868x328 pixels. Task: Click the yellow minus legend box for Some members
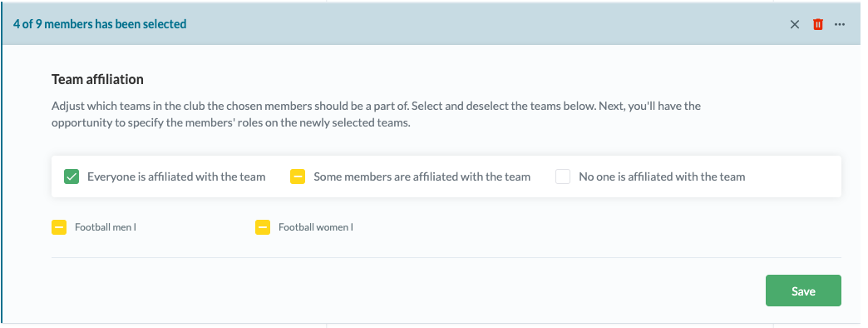point(298,176)
